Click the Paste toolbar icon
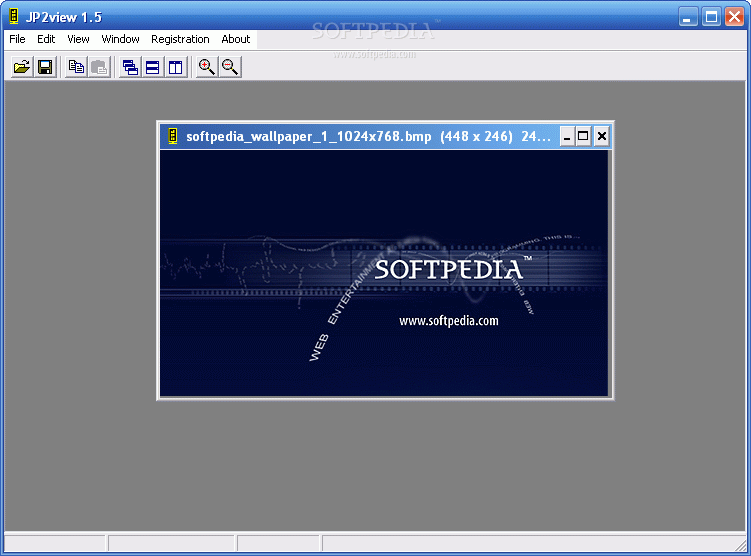Screen dimensions: 751x556 [99, 67]
